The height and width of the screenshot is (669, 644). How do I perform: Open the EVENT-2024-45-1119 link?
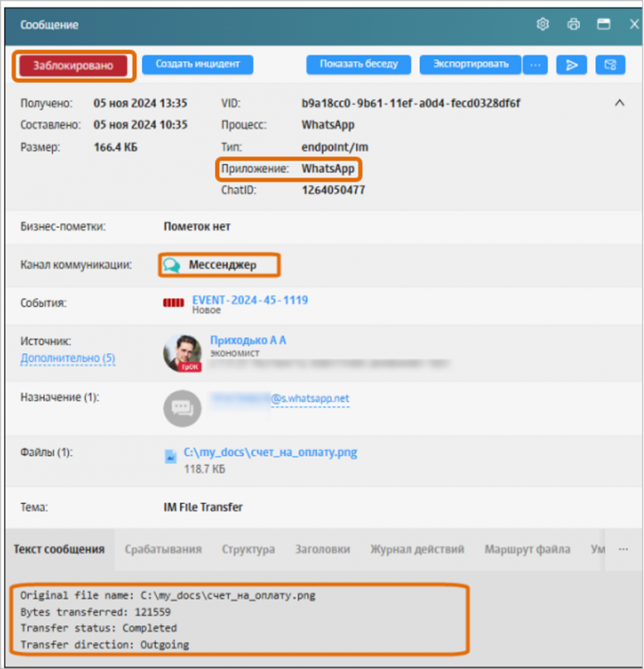[x=249, y=300]
